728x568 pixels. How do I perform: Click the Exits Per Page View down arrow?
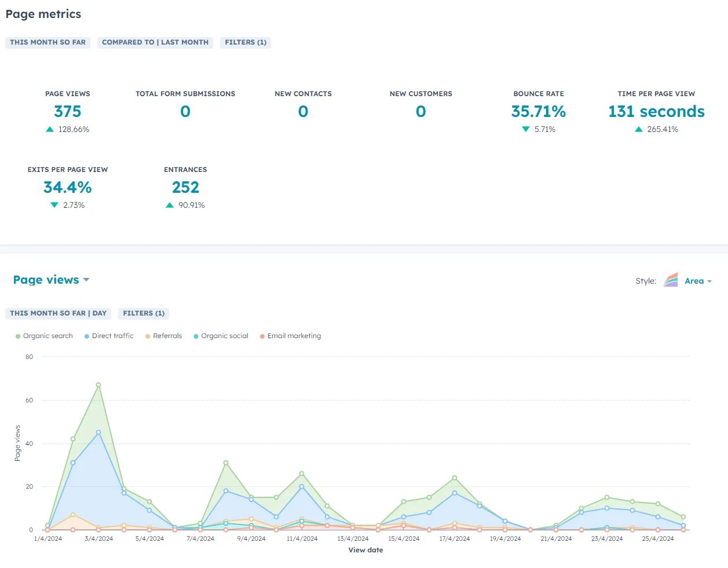tap(54, 206)
